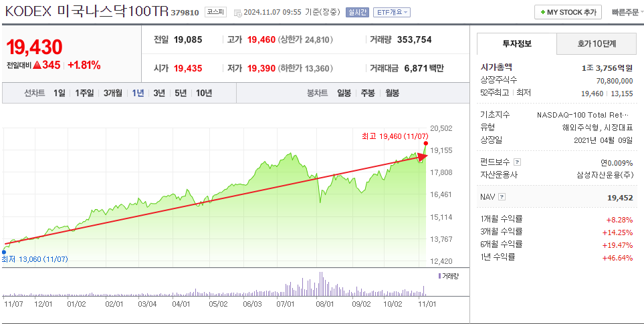Select the 5년 line chart period
The width and height of the screenshot is (644, 324).
181,93
